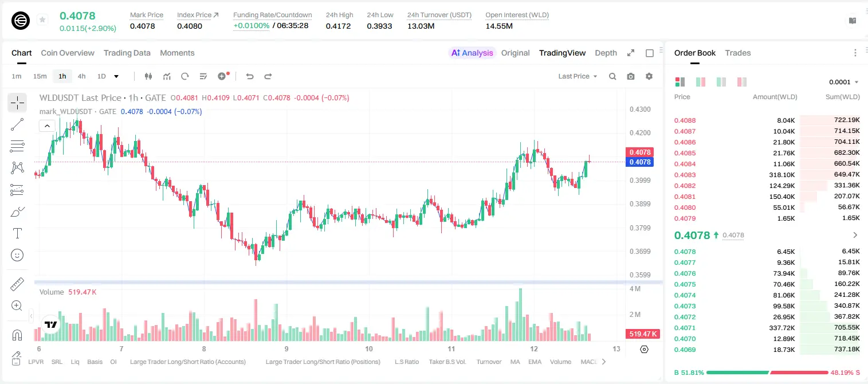Click the 0.4083 ask price row

[767, 175]
